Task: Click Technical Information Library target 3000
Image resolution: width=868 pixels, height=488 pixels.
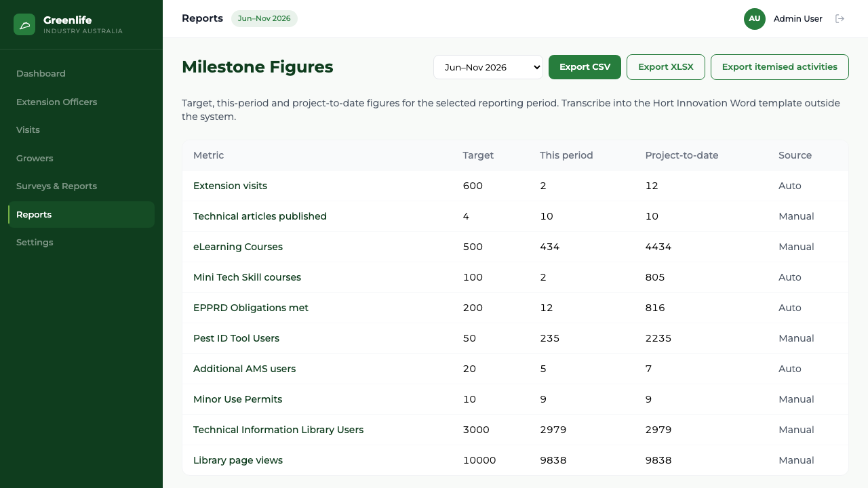Action: point(476,430)
